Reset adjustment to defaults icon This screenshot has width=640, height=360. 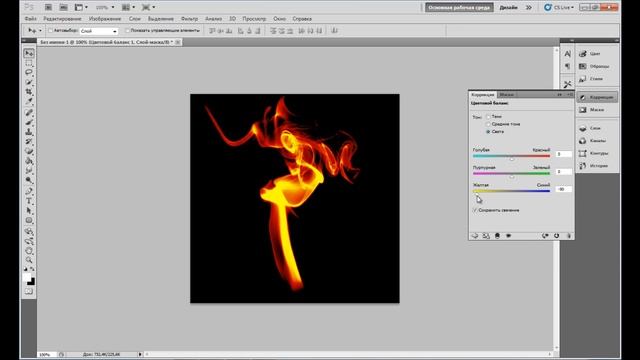[556, 236]
